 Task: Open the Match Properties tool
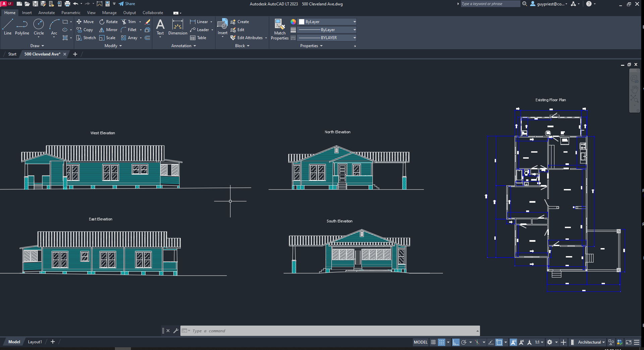click(279, 29)
